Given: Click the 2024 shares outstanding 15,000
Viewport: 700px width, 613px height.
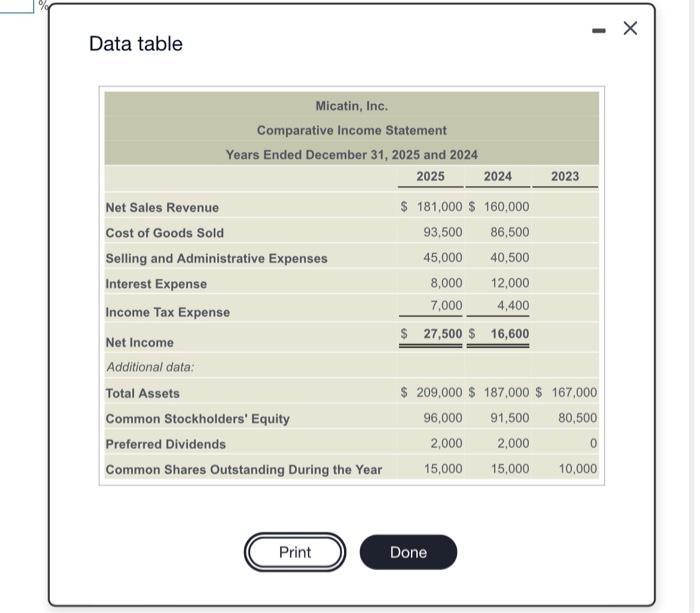Looking at the screenshot, I should pos(510,469).
